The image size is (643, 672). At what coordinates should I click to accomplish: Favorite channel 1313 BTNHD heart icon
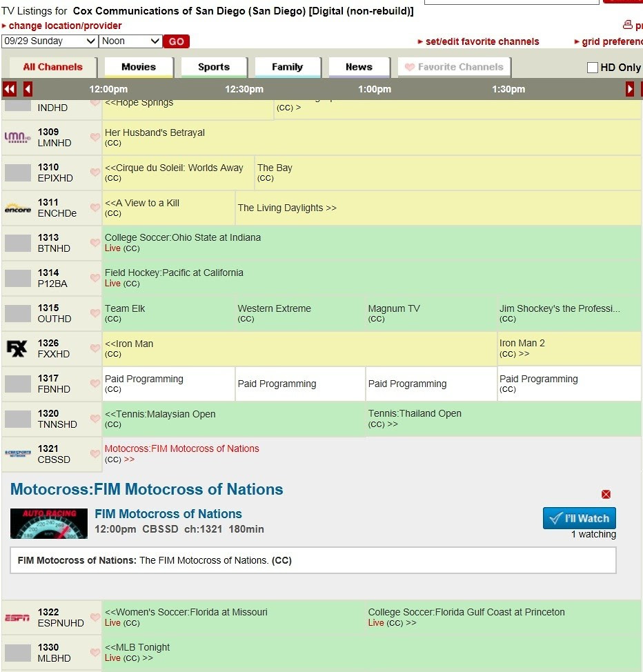coord(95,243)
